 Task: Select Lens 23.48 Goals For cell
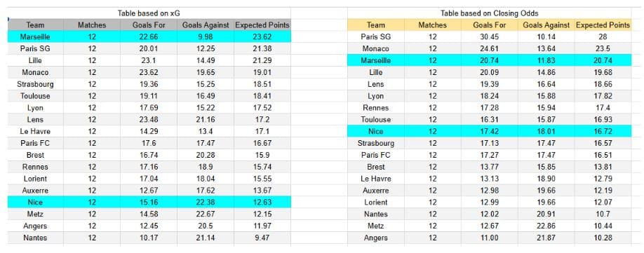(x=149, y=120)
